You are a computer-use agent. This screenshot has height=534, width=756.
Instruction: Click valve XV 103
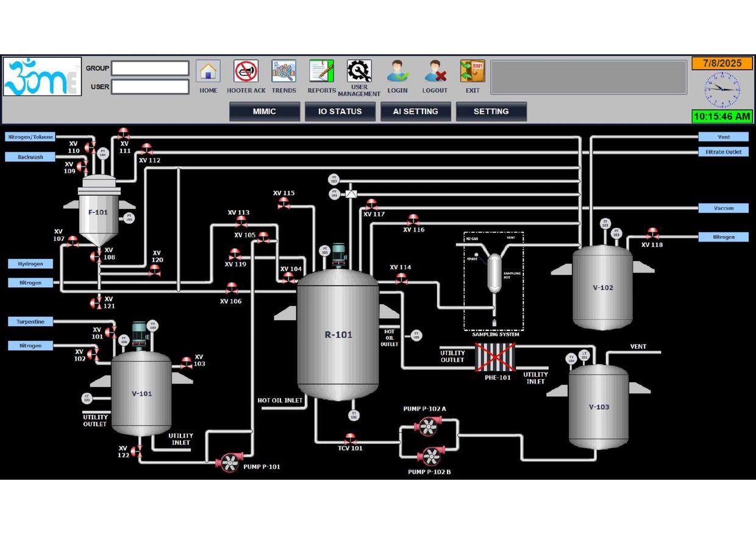click(x=187, y=363)
